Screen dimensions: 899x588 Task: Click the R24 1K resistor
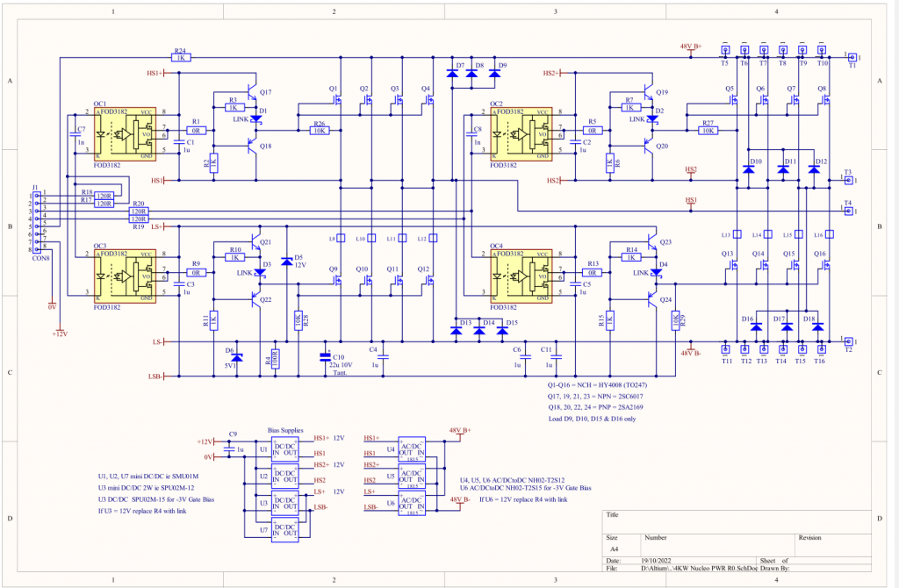[180, 58]
